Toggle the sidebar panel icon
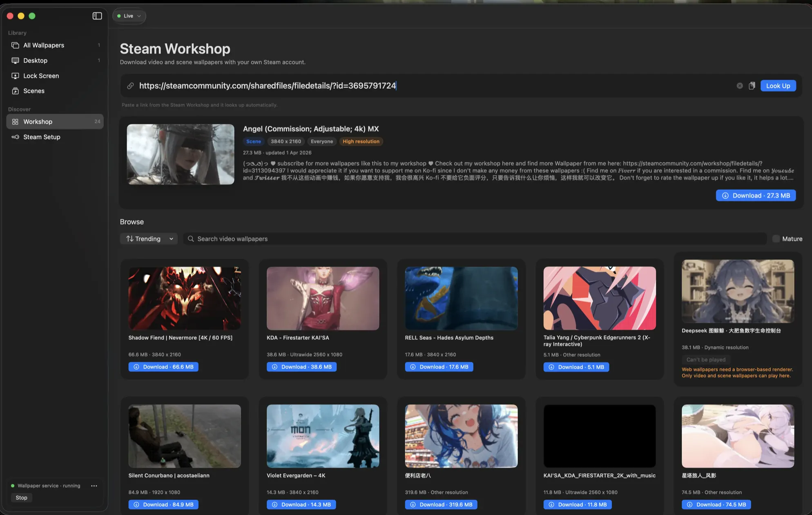 97,16
